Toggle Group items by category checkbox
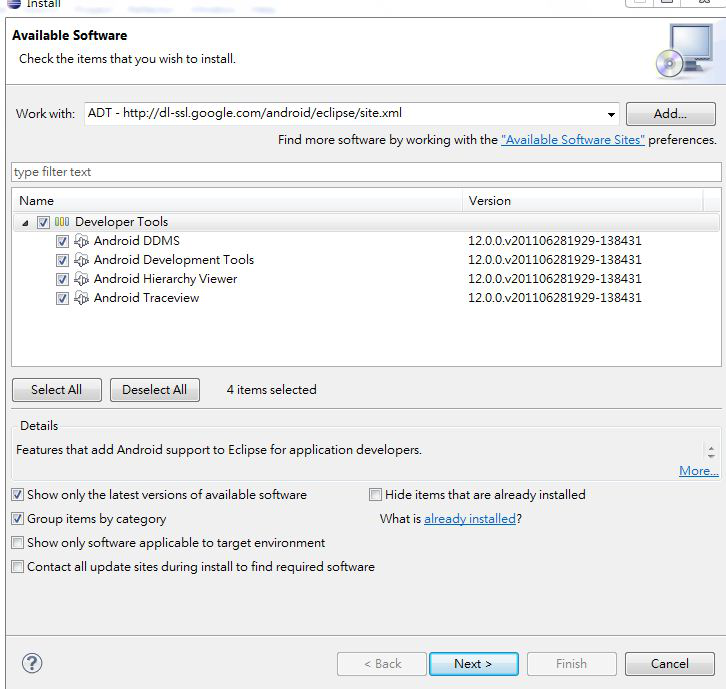 point(18,519)
